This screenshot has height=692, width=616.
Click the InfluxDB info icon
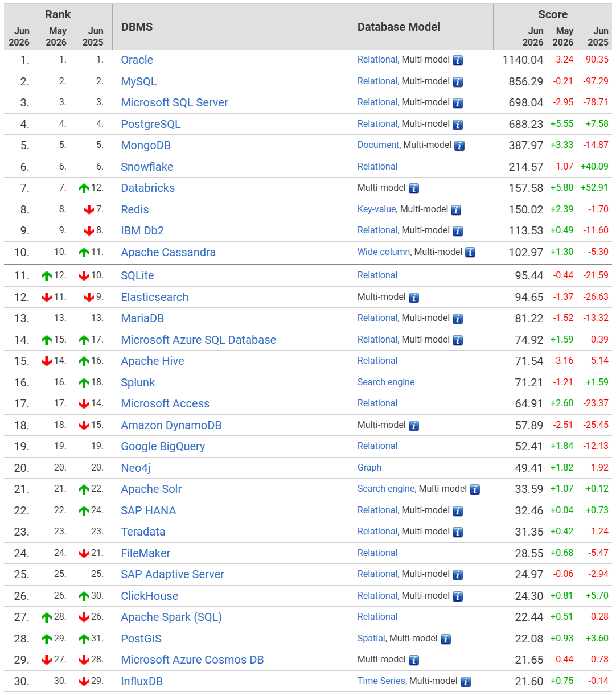click(x=466, y=682)
